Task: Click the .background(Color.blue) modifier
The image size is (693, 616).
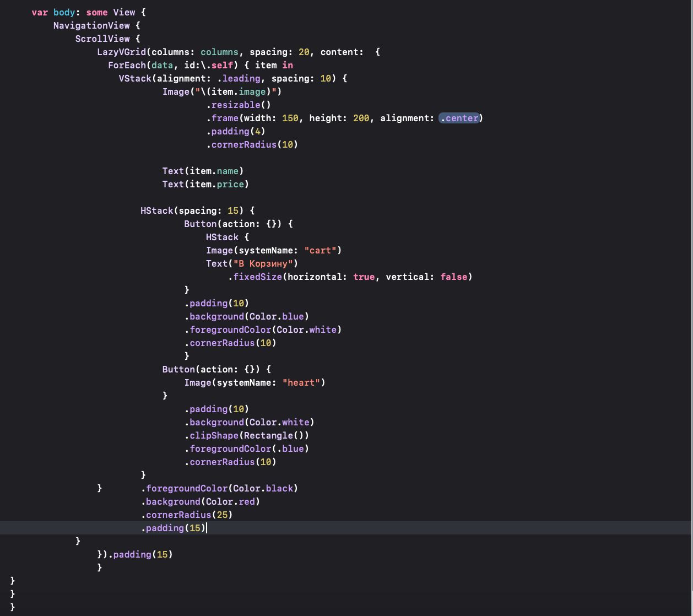Action: pyautogui.click(x=247, y=316)
